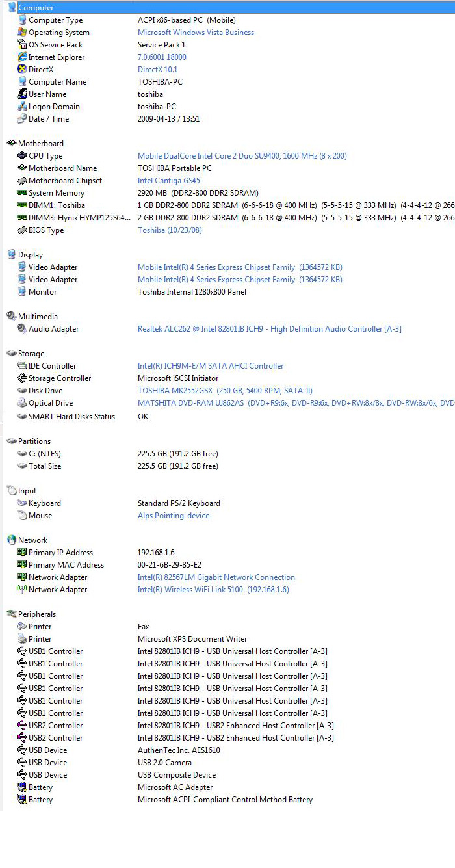455x868 pixels.
Task: Click the Display section header icon
Action: click(x=12, y=255)
